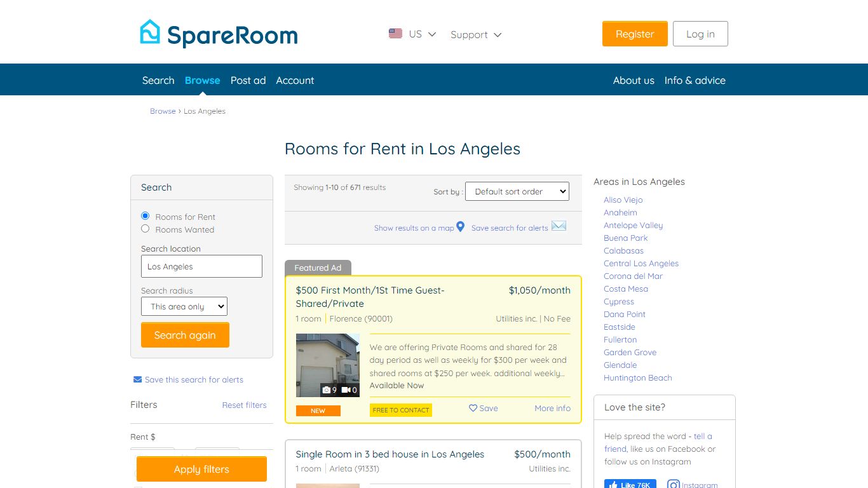Viewport: 868px width, 488px height.
Task: Click the Register button
Action: (x=635, y=34)
